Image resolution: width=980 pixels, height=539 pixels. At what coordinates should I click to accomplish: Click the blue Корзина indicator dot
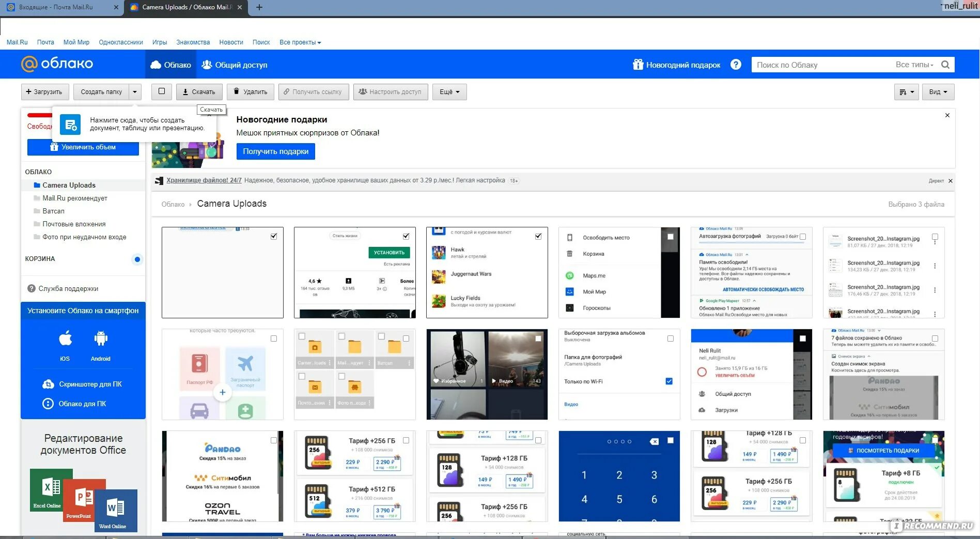click(137, 259)
